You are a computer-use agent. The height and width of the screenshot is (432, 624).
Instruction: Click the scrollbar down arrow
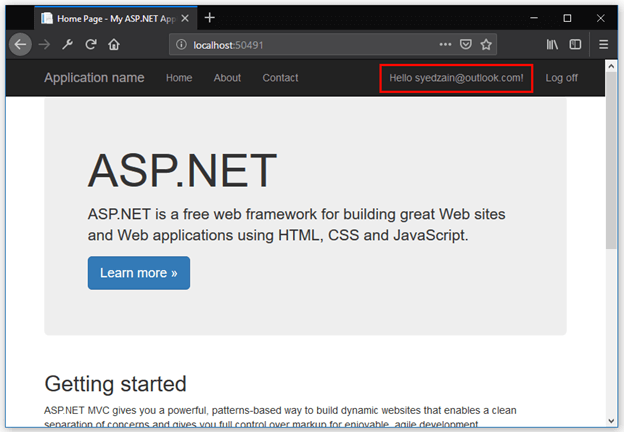[x=611, y=420]
